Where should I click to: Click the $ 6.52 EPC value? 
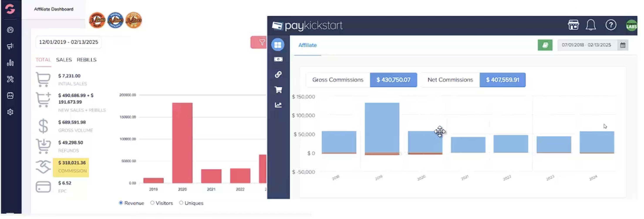(65, 183)
